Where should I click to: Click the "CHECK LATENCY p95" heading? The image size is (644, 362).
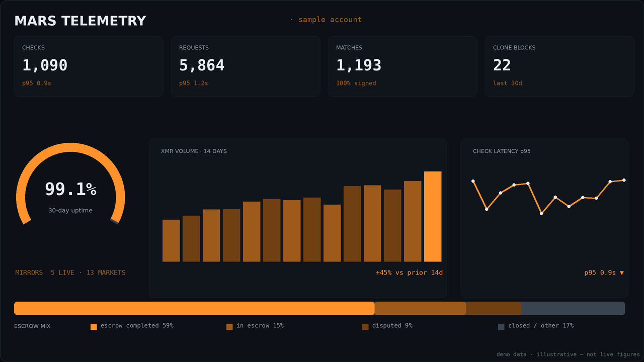tap(502, 151)
